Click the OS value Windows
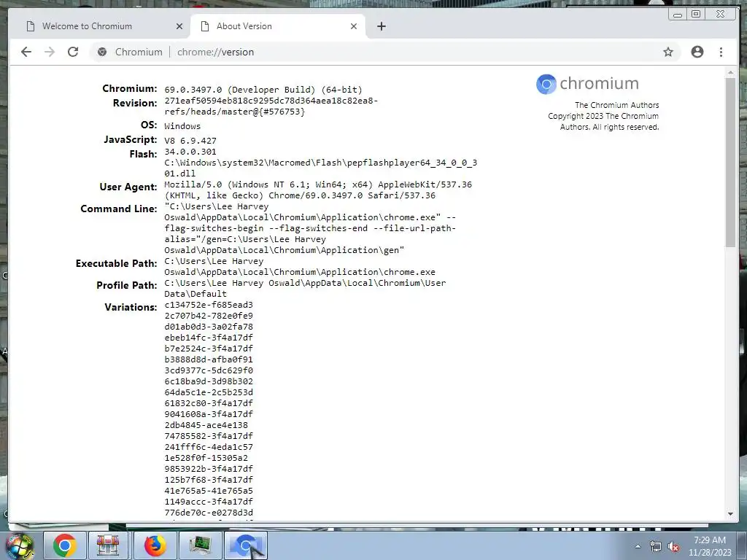 [182, 126]
